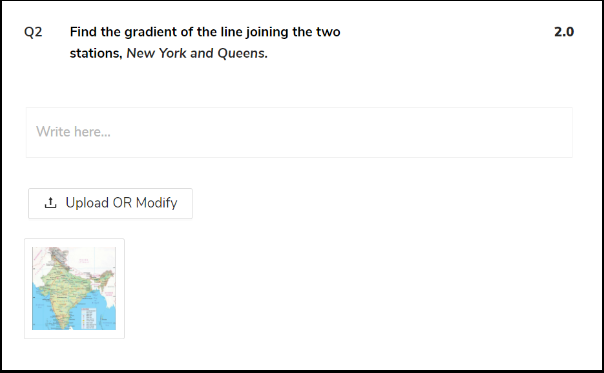Click the 'Write here...' placeholder text
The image size is (604, 373).
(73, 132)
